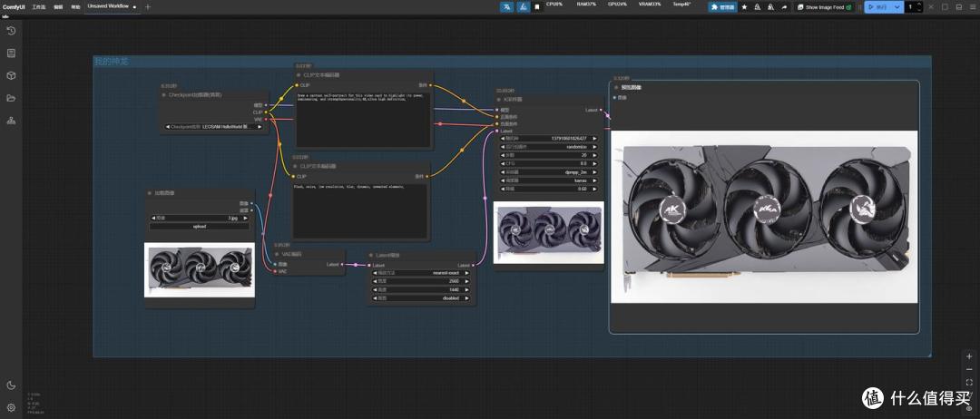Click the large generated GPU preview image
Image resolution: width=980 pixels, height=419 pixels.
pyautogui.click(x=764, y=217)
